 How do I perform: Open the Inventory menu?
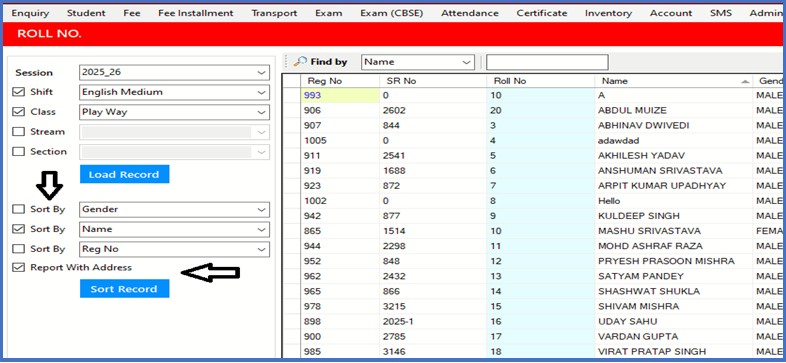608,13
